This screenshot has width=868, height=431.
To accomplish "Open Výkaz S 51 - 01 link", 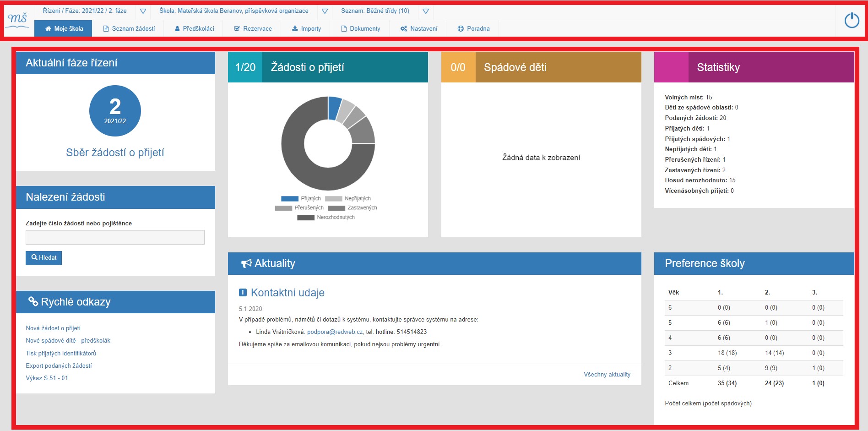I will pos(47,378).
